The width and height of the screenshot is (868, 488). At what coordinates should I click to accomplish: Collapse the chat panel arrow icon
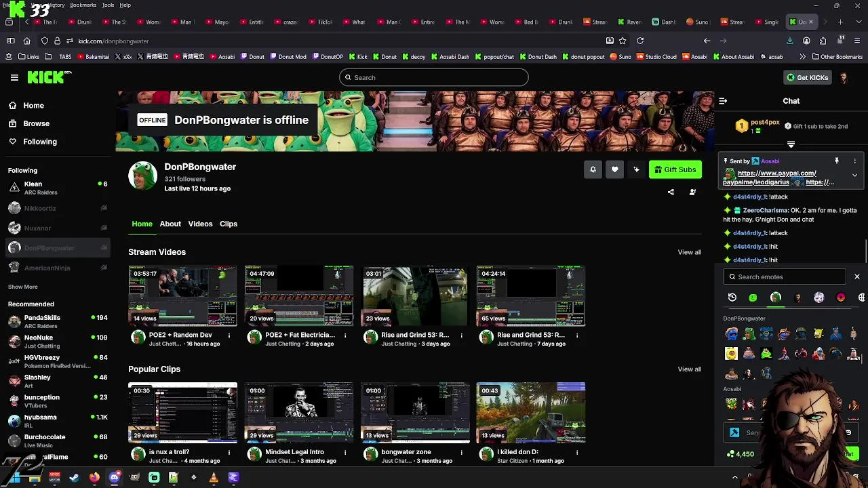723,101
